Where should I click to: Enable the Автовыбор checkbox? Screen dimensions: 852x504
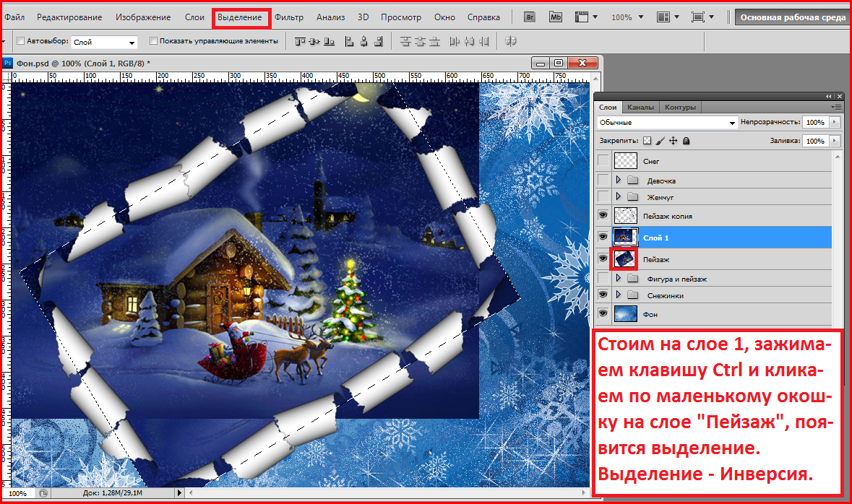pyautogui.click(x=21, y=40)
